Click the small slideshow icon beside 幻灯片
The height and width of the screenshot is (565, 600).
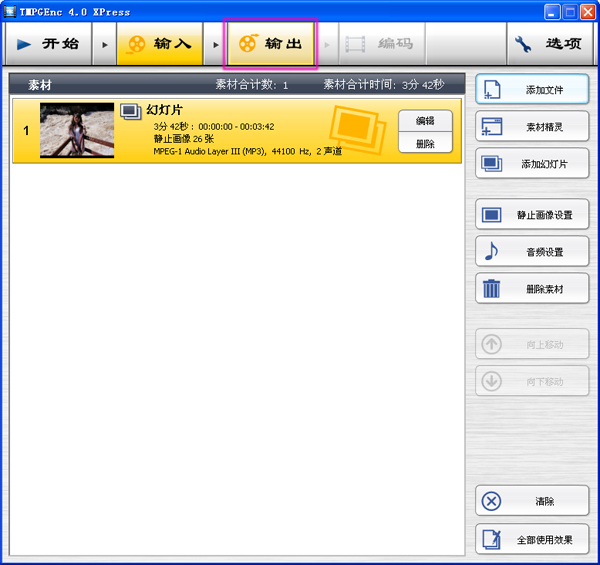click(x=130, y=111)
